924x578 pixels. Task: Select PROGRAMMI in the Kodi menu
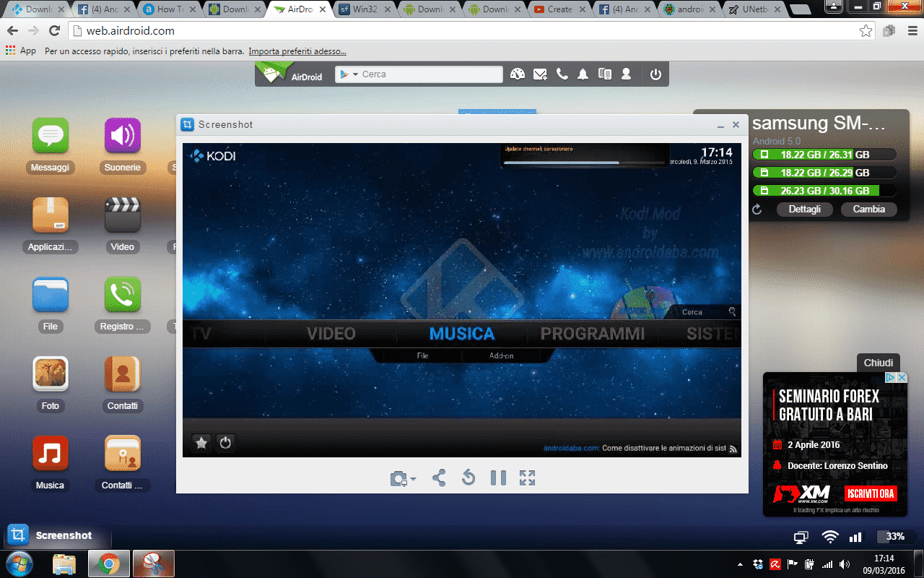pos(593,334)
